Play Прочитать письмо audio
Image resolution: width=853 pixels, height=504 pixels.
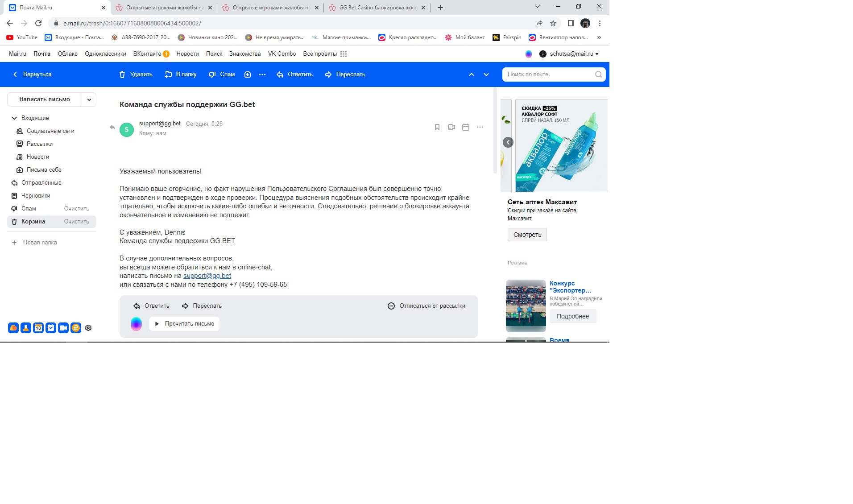184,324
